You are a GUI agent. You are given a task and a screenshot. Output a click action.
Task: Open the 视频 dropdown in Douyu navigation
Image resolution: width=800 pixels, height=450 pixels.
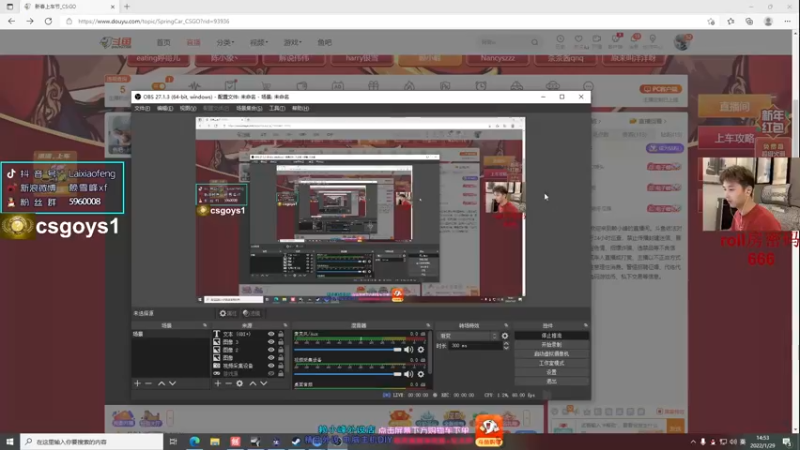(259, 43)
